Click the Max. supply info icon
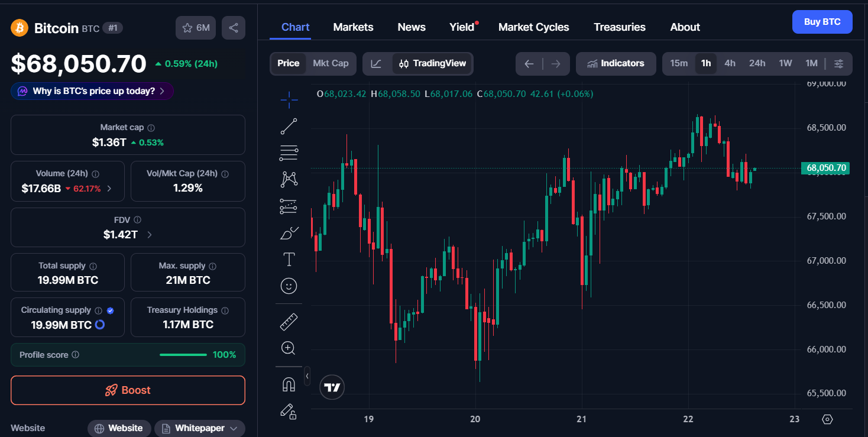The image size is (868, 437). [213, 266]
